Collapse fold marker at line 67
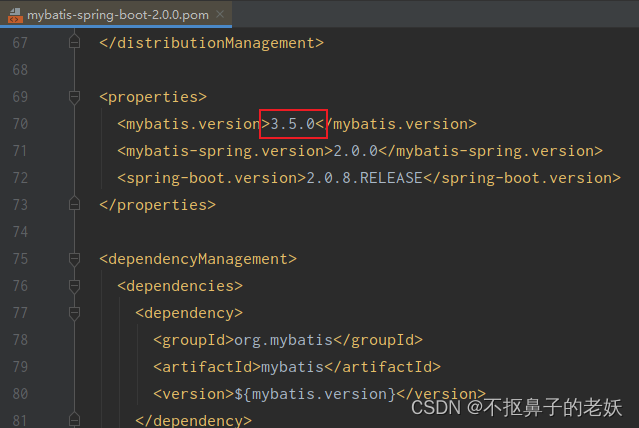 click(74, 42)
